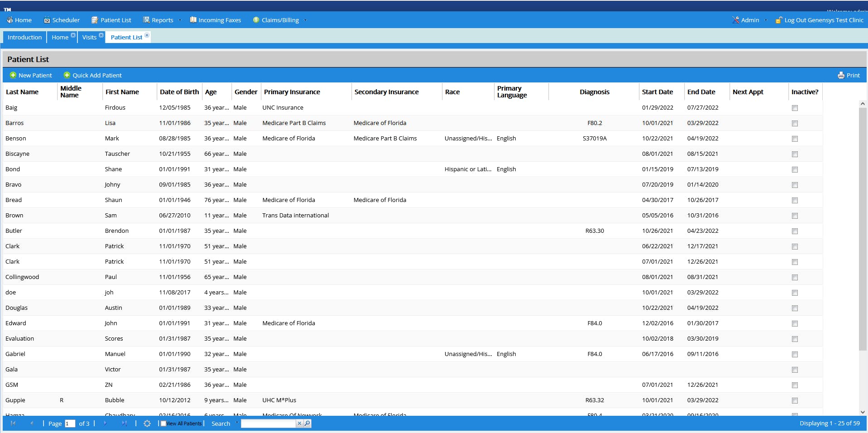The image size is (868, 433).
Task: Toggle the View All Patients checkbox
Action: tap(163, 423)
